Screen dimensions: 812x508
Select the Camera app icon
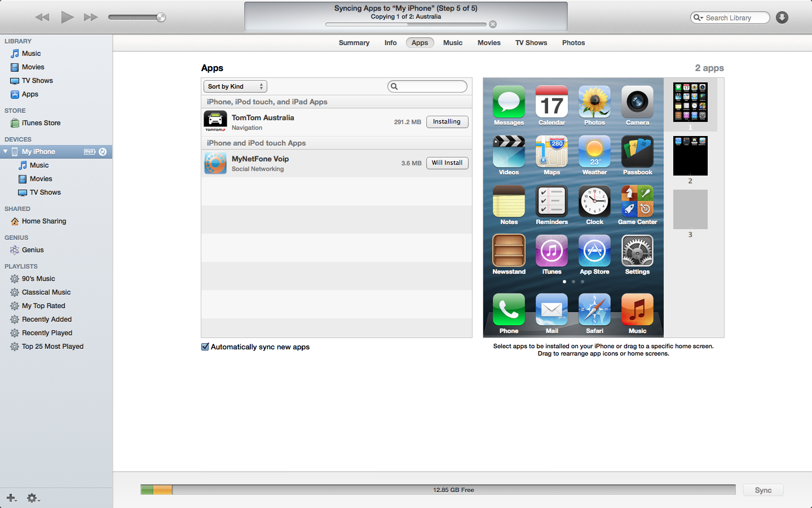[637, 102]
